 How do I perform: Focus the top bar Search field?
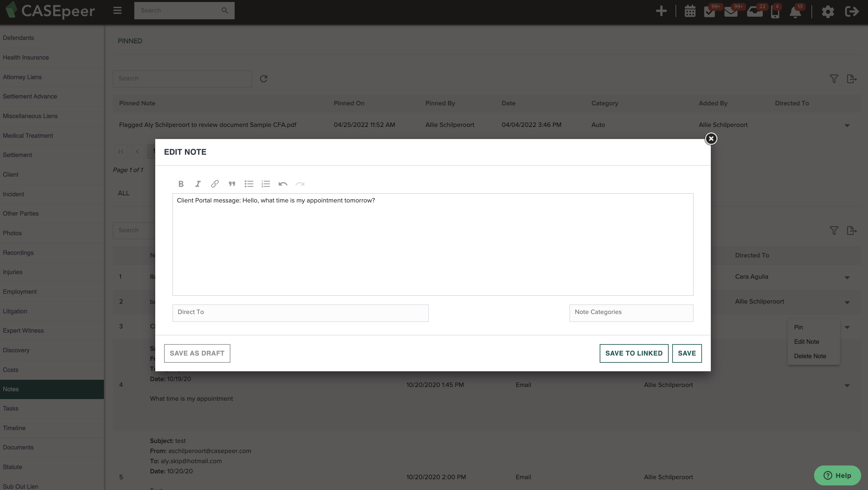coord(184,10)
